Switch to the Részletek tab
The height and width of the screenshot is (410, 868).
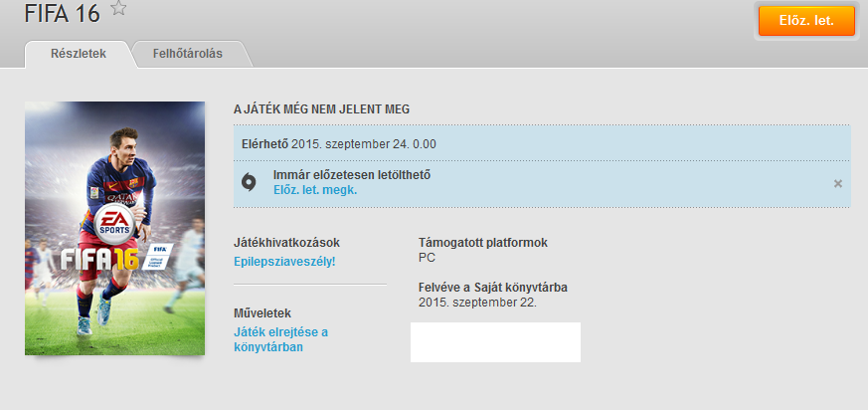[78, 53]
